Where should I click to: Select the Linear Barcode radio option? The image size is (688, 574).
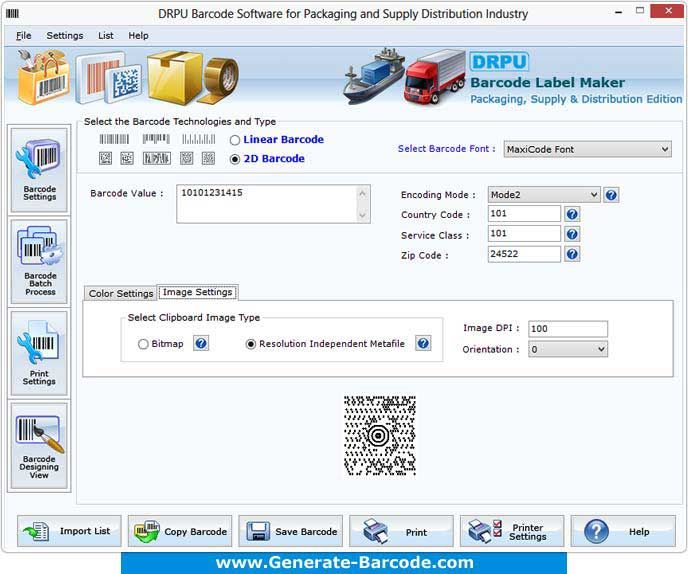(235, 140)
